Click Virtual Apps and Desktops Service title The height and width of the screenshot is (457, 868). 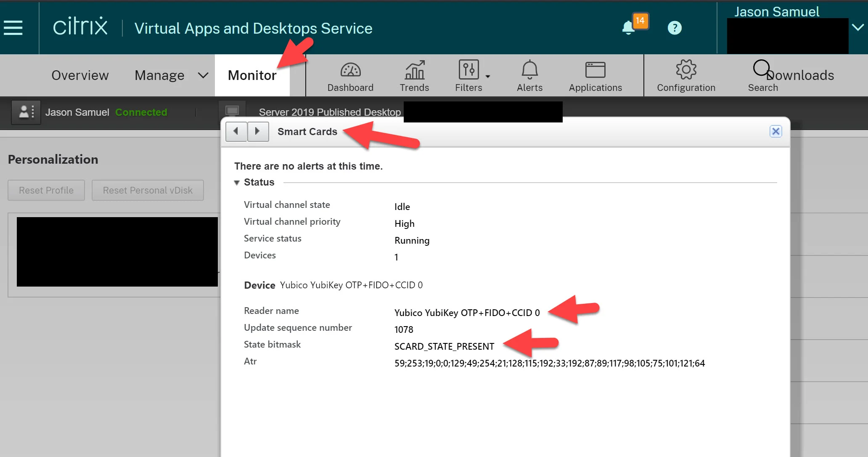coord(253,28)
